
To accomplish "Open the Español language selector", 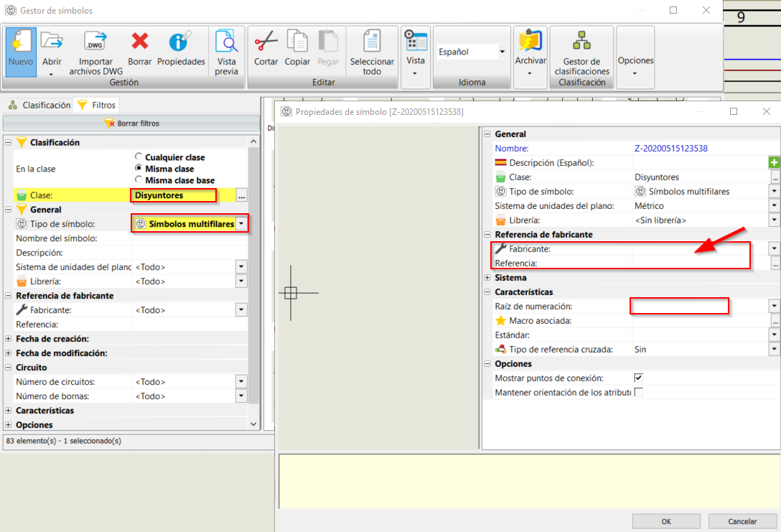I will point(501,52).
